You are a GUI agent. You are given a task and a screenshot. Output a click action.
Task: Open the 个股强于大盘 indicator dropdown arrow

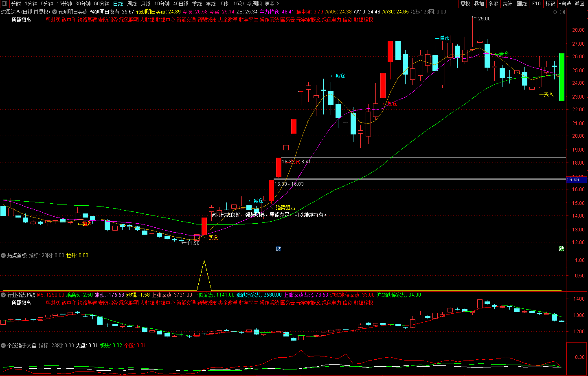(3, 345)
